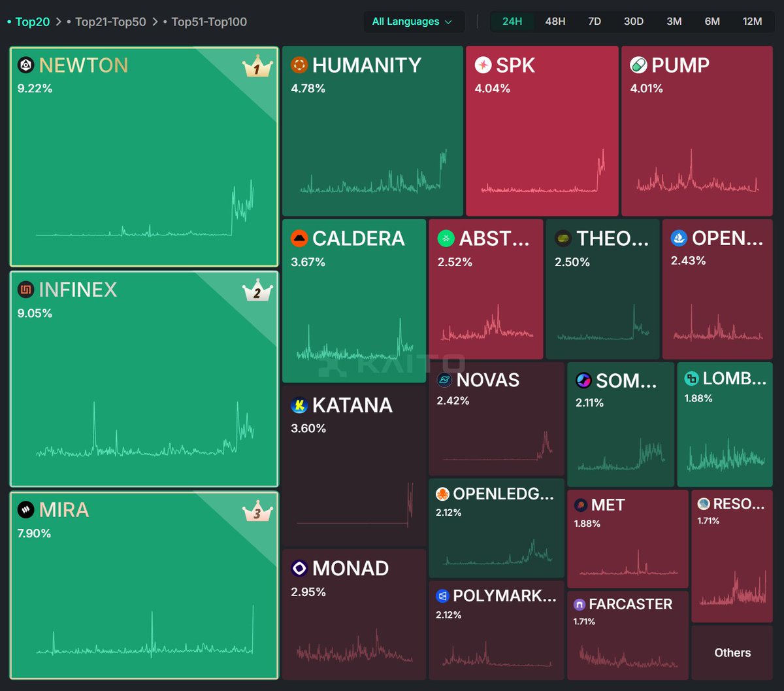Click the POLYMARK... tile name label
Viewport: 784px width, 691px height.
[x=506, y=596]
